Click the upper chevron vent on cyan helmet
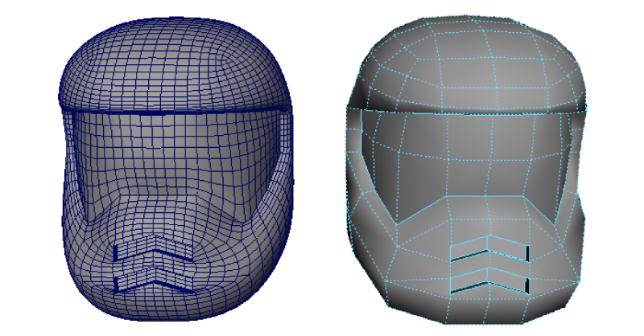 pos(489,248)
